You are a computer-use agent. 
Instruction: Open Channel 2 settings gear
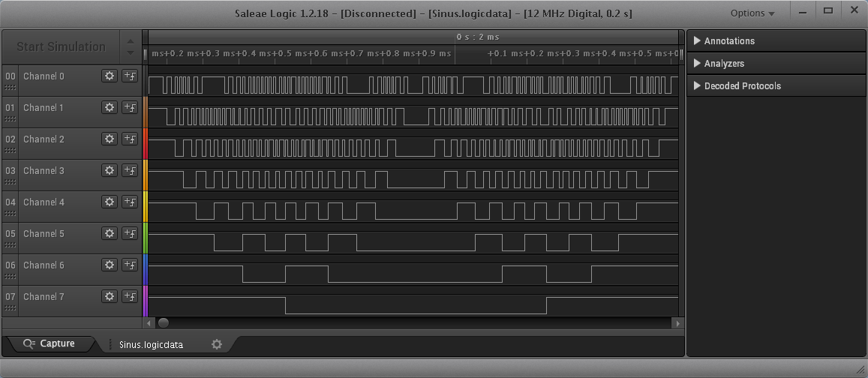point(110,139)
